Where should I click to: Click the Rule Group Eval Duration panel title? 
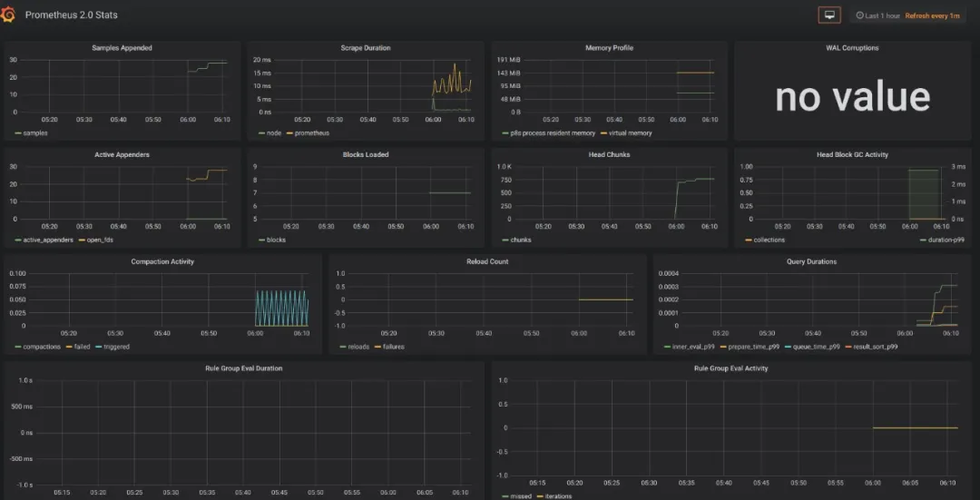(x=244, y=368)
